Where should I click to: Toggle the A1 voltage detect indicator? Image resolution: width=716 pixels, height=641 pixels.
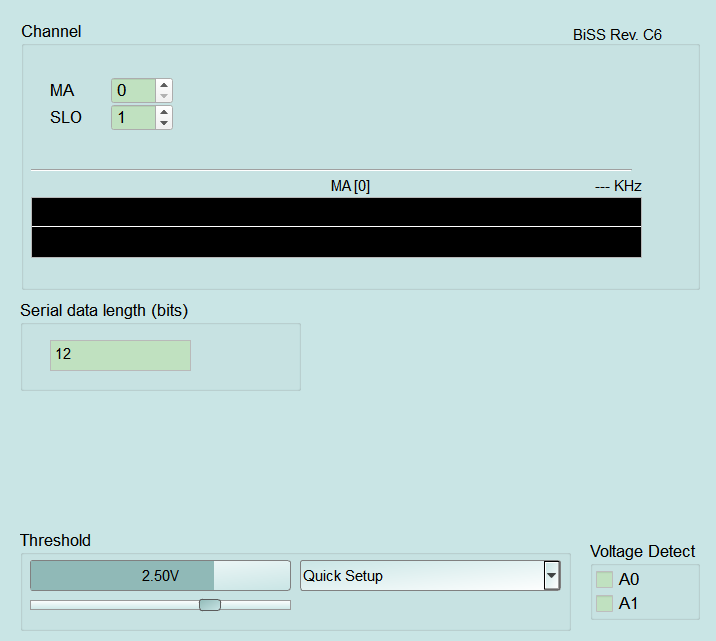[604, 604]
